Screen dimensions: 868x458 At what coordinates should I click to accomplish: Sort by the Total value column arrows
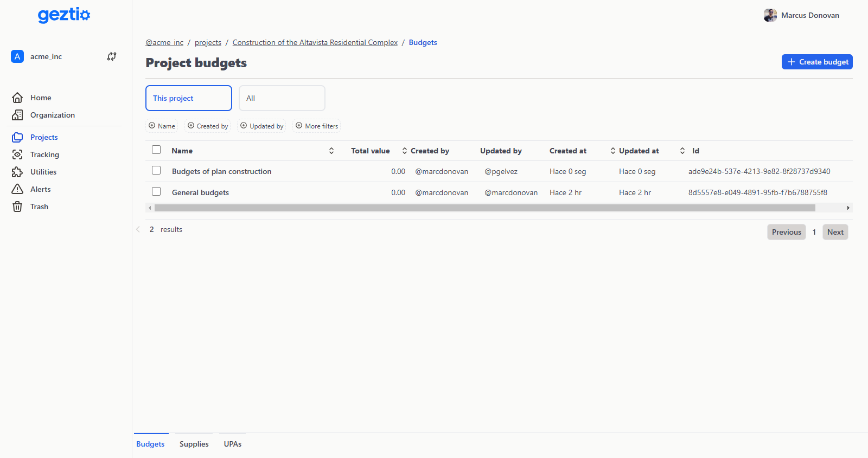pyautogui.click(x=405, y=151)
